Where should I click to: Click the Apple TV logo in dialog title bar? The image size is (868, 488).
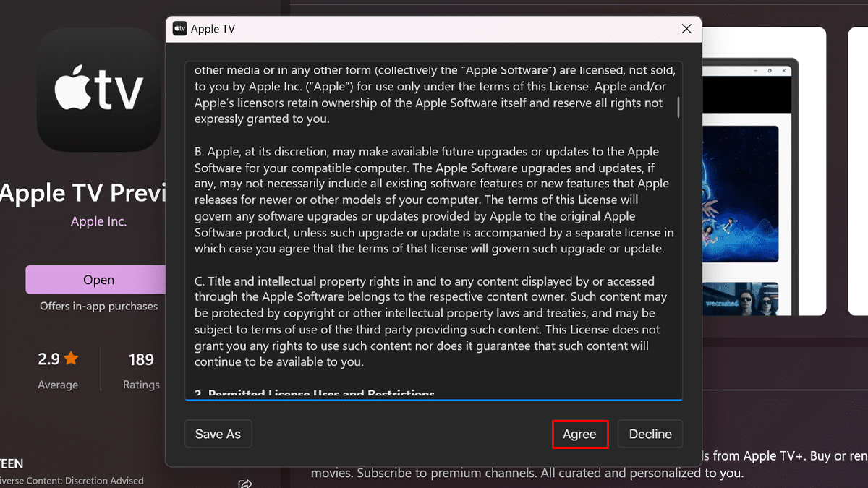click(x=179, y=29)
